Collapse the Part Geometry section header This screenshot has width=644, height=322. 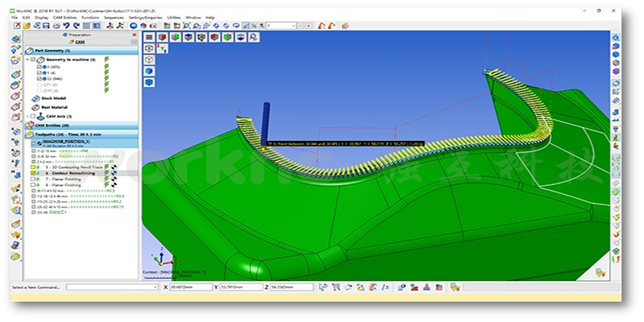point(81,51)
